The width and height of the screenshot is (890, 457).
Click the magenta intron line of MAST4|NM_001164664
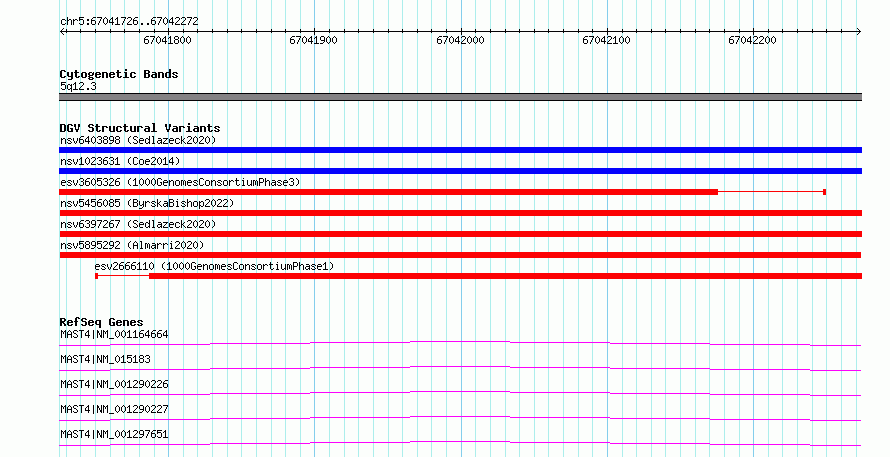(x=460, y=342)
